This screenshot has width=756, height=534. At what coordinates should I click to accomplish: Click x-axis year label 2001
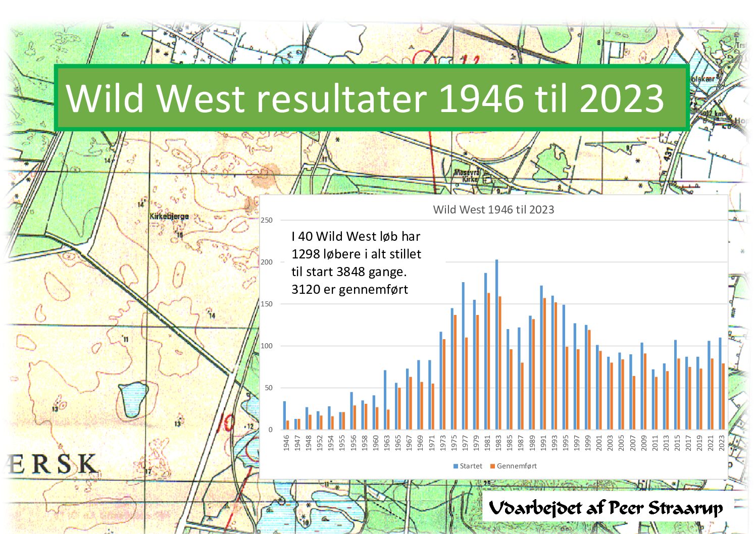pos(599,443)
